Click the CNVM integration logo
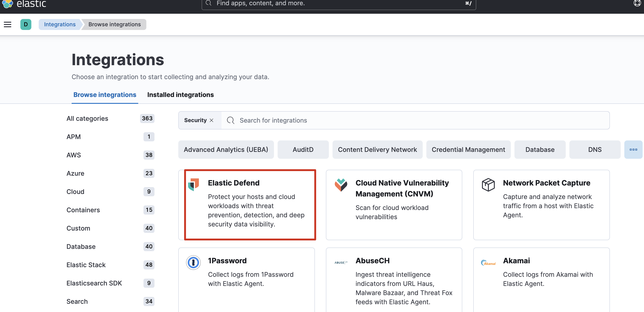Screen dimensions: 644x312 click(x=341, y=185)
